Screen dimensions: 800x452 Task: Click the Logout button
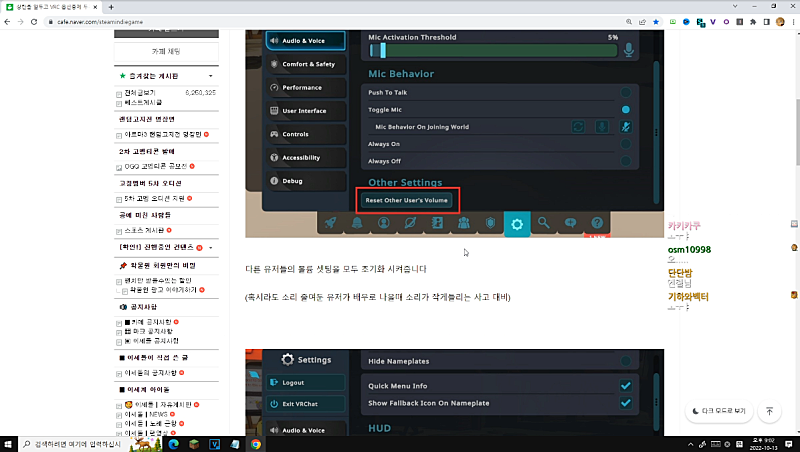305,383
